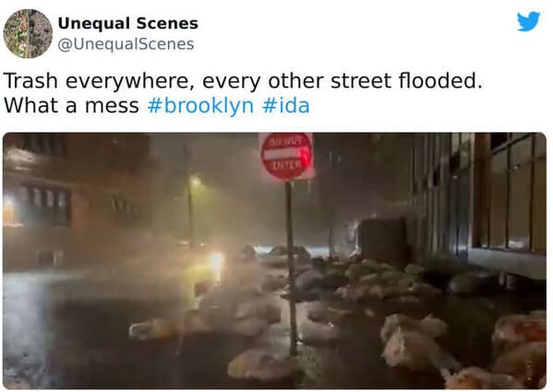Click the Twitter bird logo
Screen dimensions: 553x392
tap(528, 21)
